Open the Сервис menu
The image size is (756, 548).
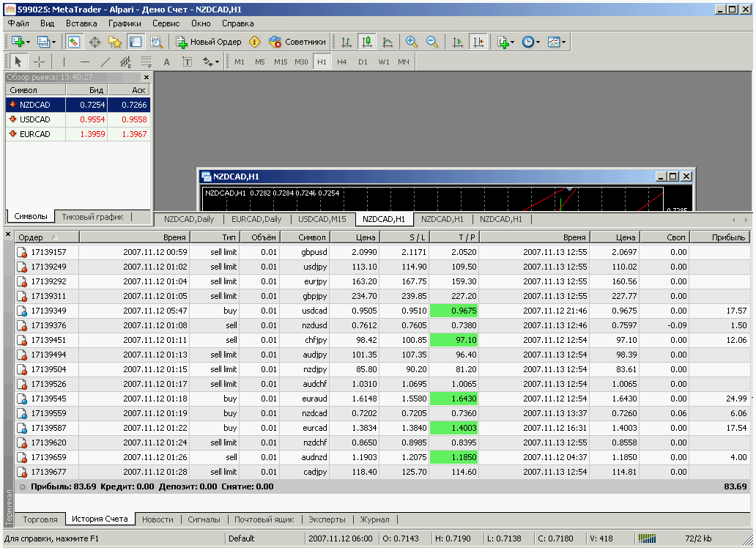[166, 23]
